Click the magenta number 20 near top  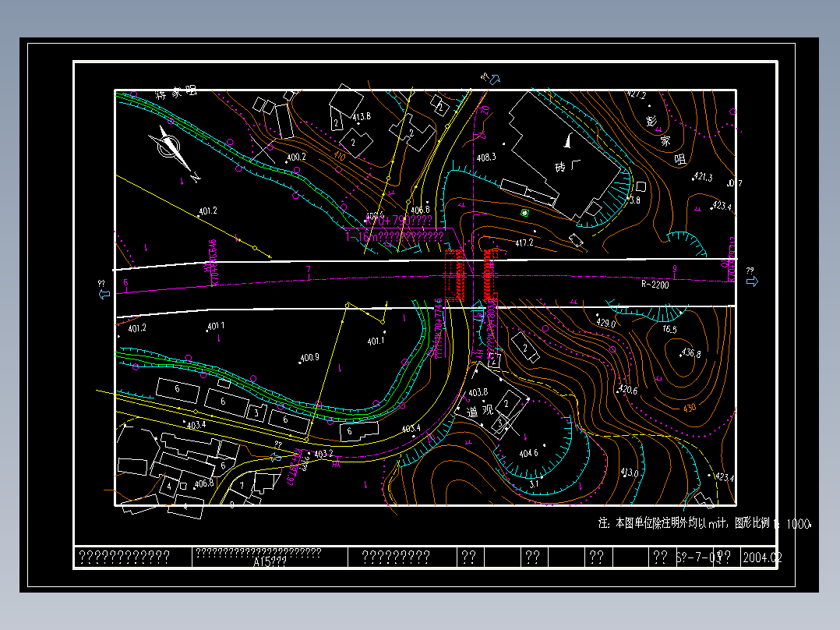pos(485,110)
